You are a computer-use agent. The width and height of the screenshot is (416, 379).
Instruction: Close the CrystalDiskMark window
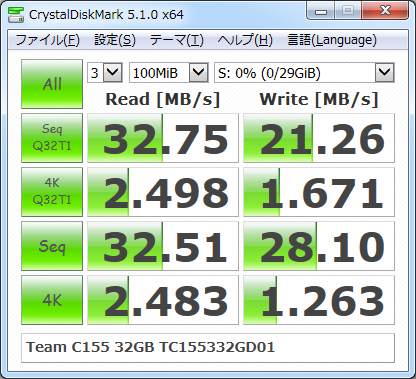point(385,11)
